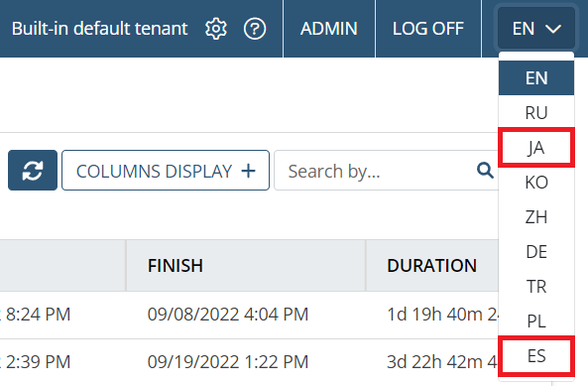Image resolution: width=588 pixels, height=386 pixels.
Task: Click LOG OFF
Action: coord(428,29)
